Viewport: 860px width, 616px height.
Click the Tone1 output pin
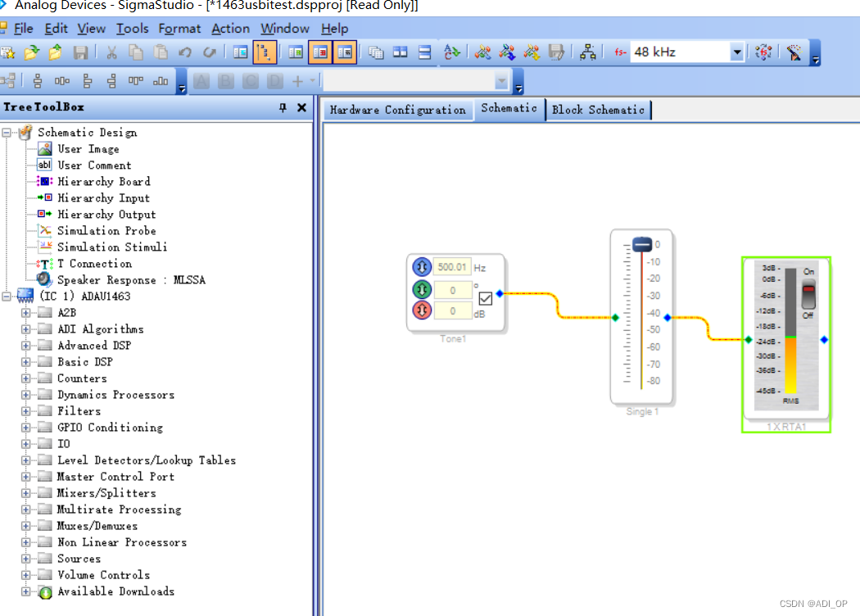tap(500, 293)
